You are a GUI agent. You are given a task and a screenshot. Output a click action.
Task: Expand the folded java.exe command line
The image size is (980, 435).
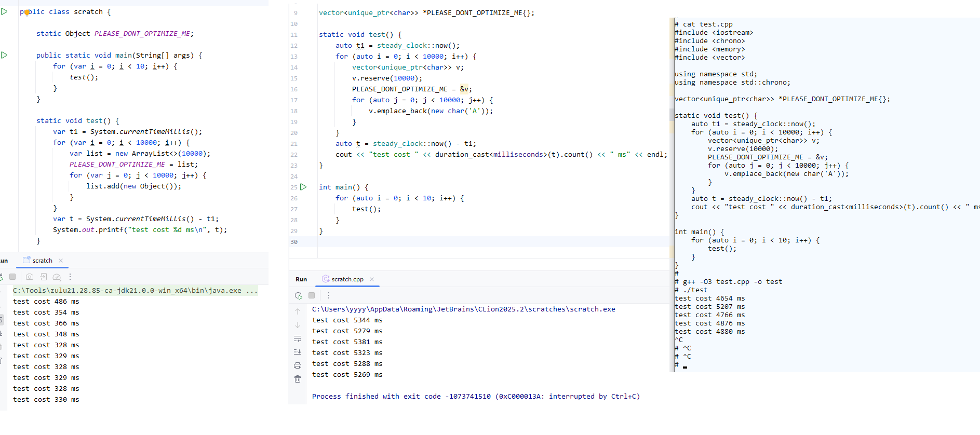click(x=252, y=291)
